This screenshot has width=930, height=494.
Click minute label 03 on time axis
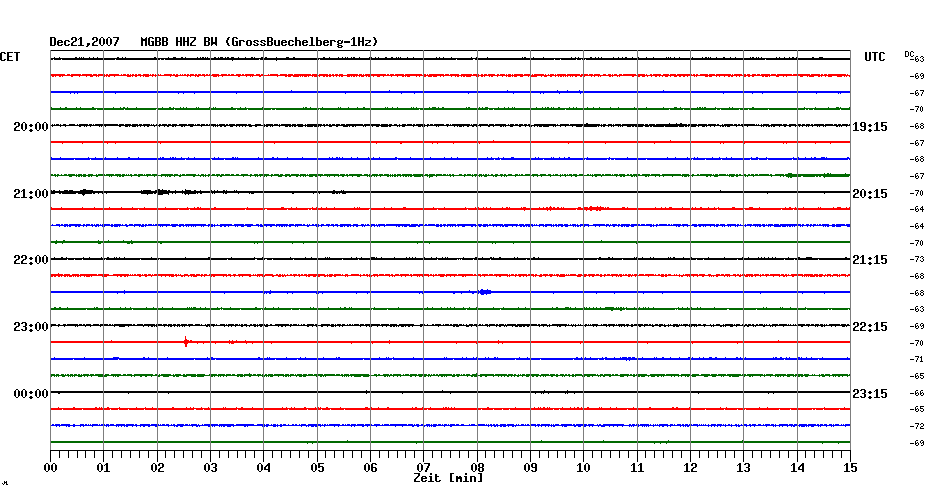pyautogui.click(x=211, y=468)
